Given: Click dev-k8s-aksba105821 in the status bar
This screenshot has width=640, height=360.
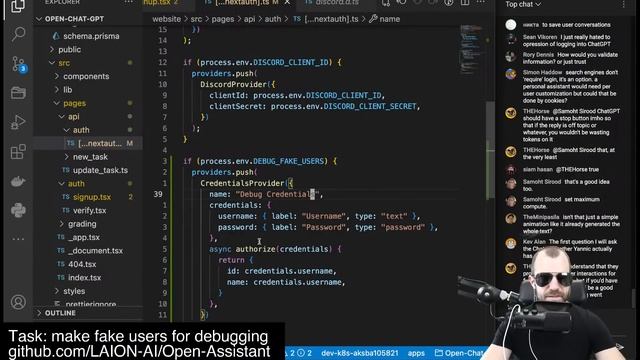Looking at the screenshot, I should coord(359,353).
